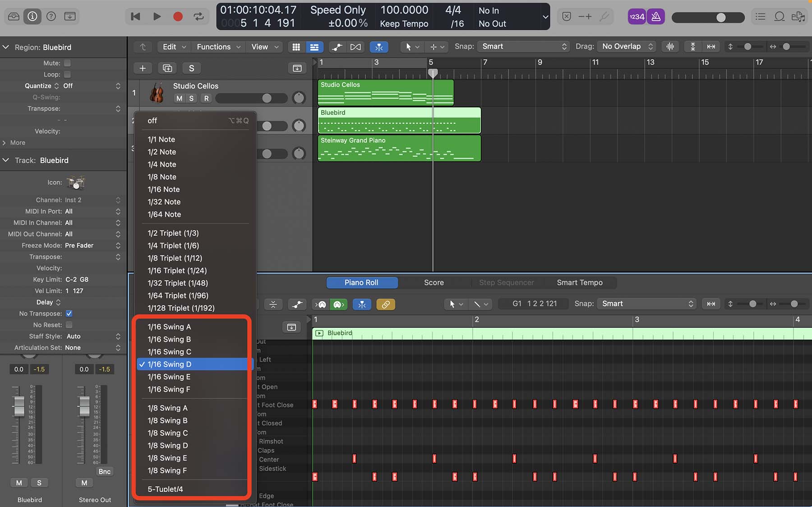Collapse the Region Bluebird inspector section

click(x=6, y=47)
